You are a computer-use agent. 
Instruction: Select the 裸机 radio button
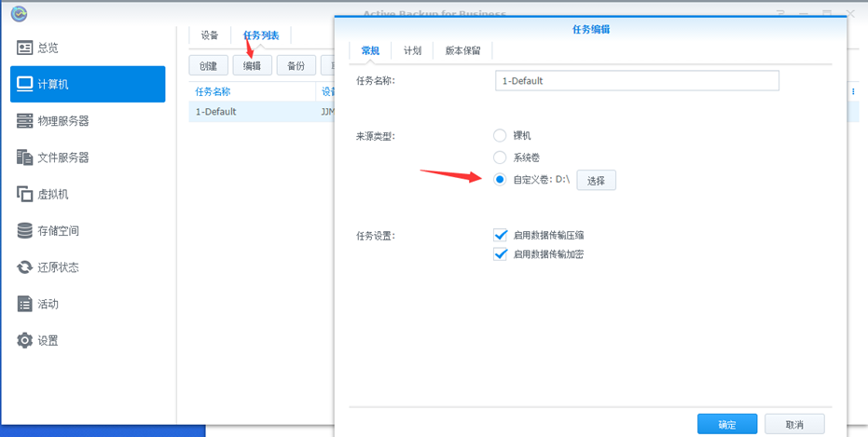(x=501, y=136)
